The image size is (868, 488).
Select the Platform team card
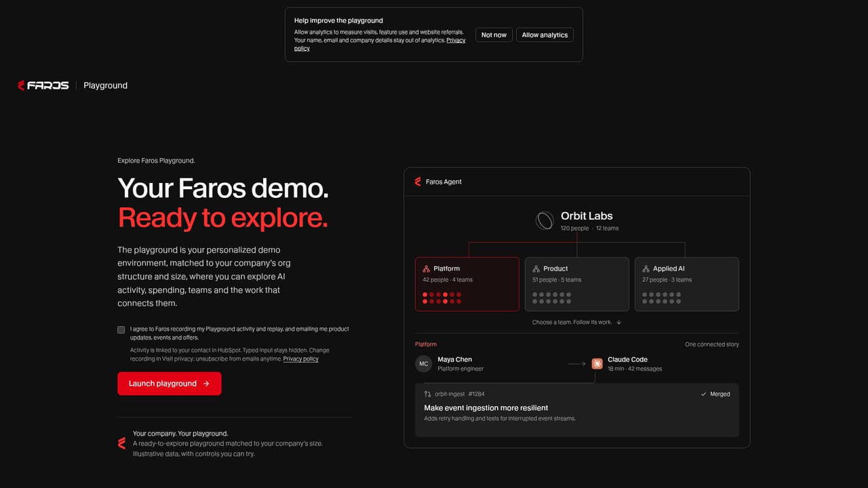pos(467,284)
